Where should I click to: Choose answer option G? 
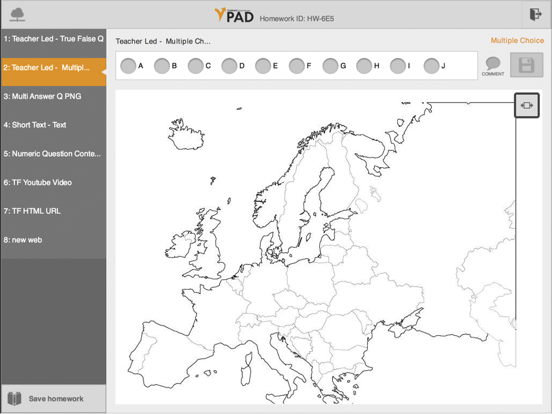pos(330,66)
